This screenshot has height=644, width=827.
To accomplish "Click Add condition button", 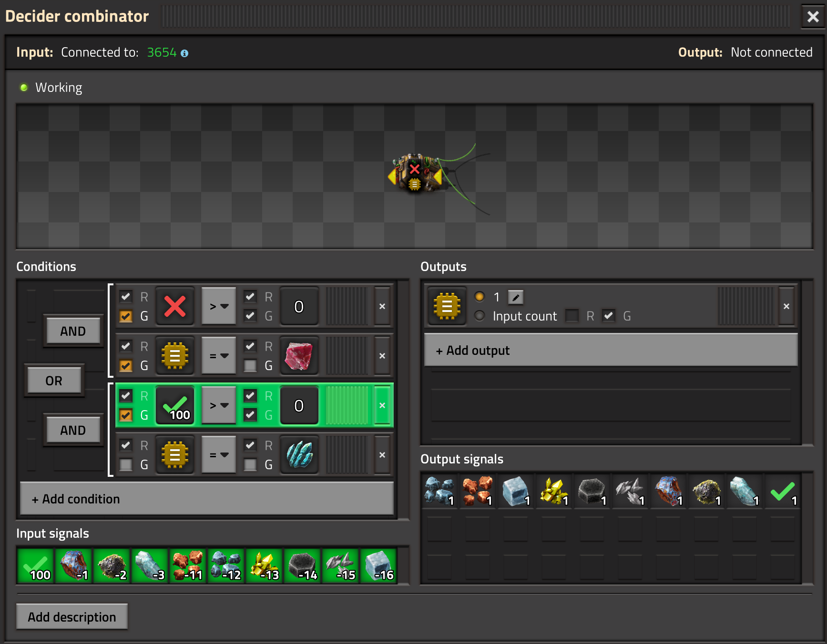I will pyautogui.click(x=207, y=499).
